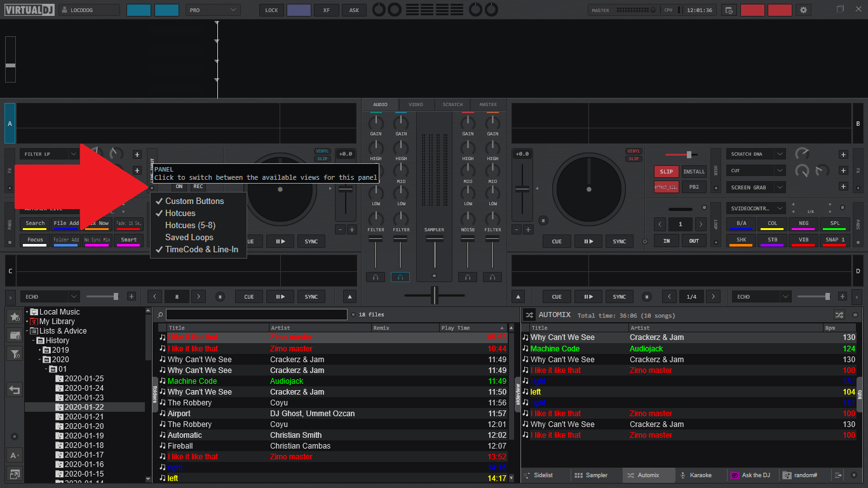The width and height of the screenshot is (868, 488).
Task: Click the add virtual folder icon in sidebar
Action: (x=15, y=335)
